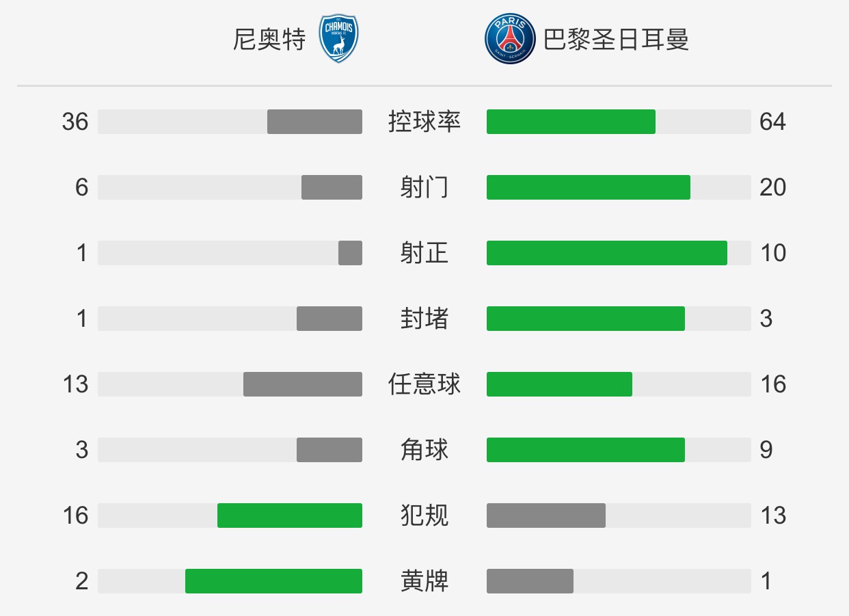Select the 犯规 stat label

click(x=424, y=515)
